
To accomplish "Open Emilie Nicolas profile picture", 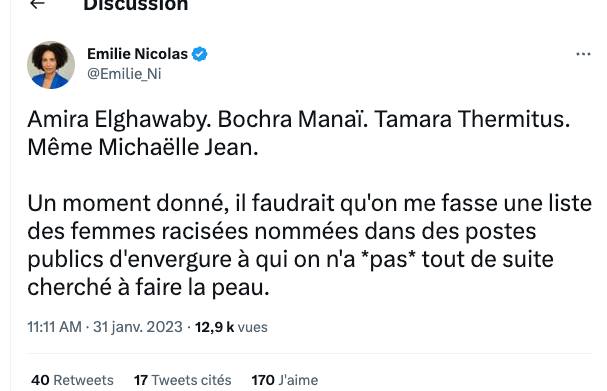I will click(x=51, y=65).
